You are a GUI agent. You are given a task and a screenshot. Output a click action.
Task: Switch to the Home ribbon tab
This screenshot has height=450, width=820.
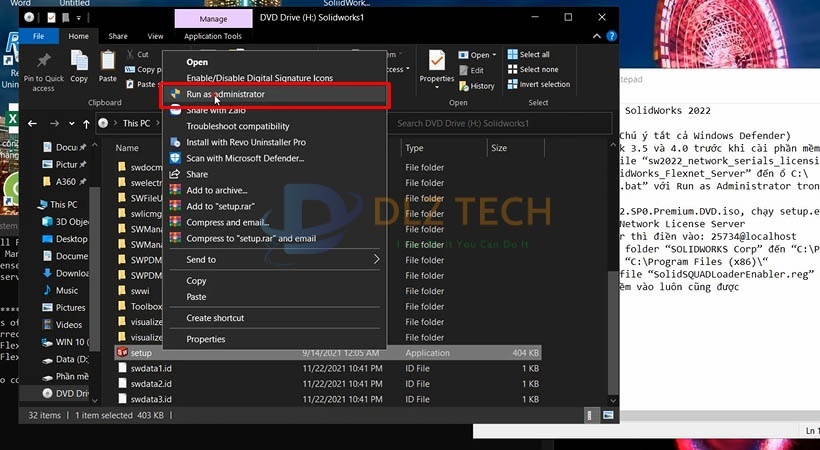[78, 36]
